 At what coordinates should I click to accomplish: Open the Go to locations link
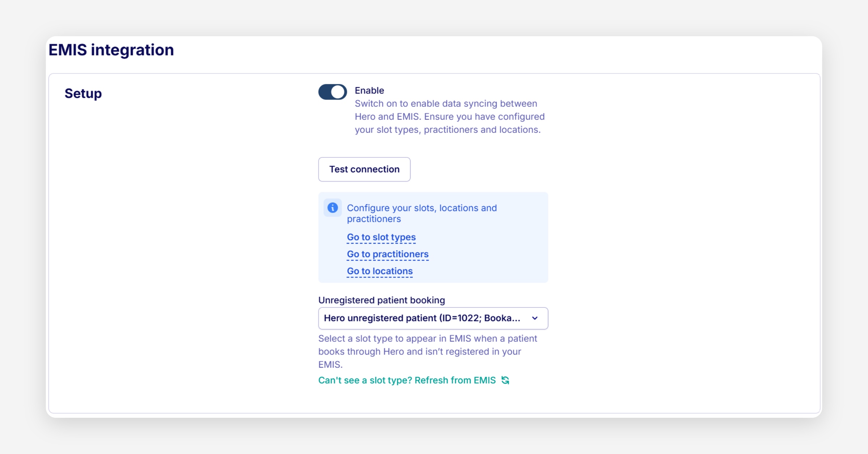379,271
